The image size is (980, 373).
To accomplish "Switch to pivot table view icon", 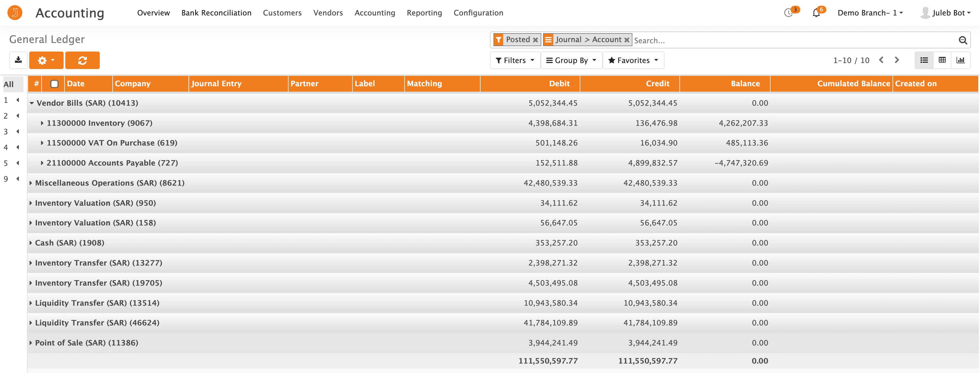I will point(942,60).
